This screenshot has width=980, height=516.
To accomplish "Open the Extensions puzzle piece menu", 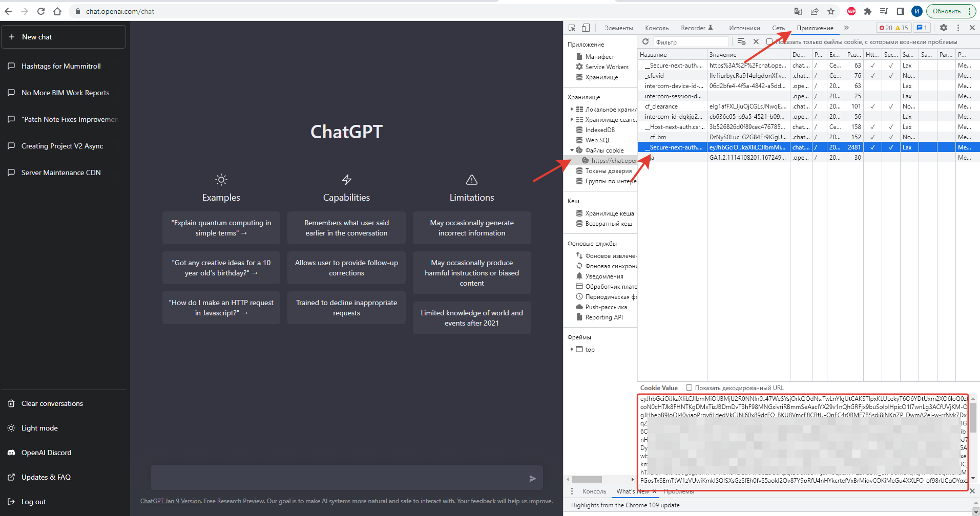I will pyautogui.click(x=868, y=11).
